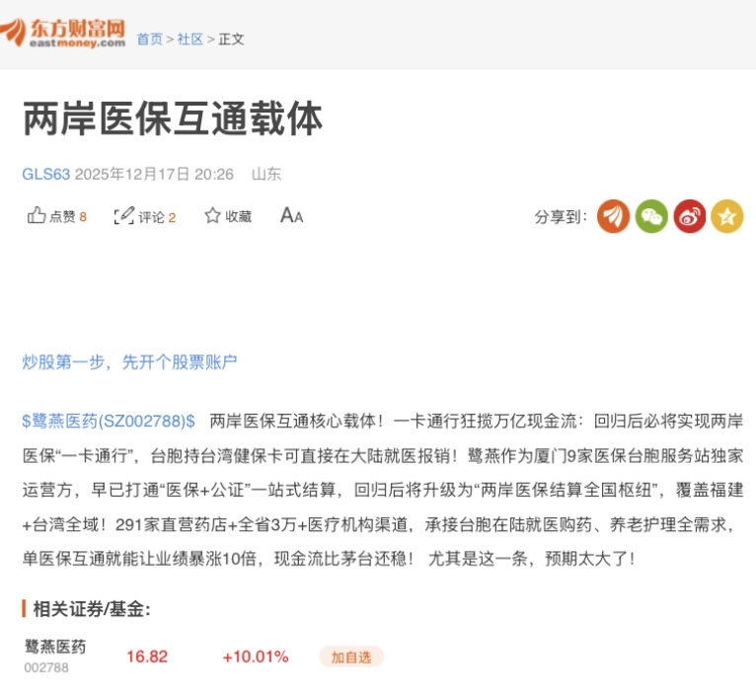Viewport: 756px width, 700px height.
Task: Click the post date 2025年12月17日 20:26
Action: (154, 174)
